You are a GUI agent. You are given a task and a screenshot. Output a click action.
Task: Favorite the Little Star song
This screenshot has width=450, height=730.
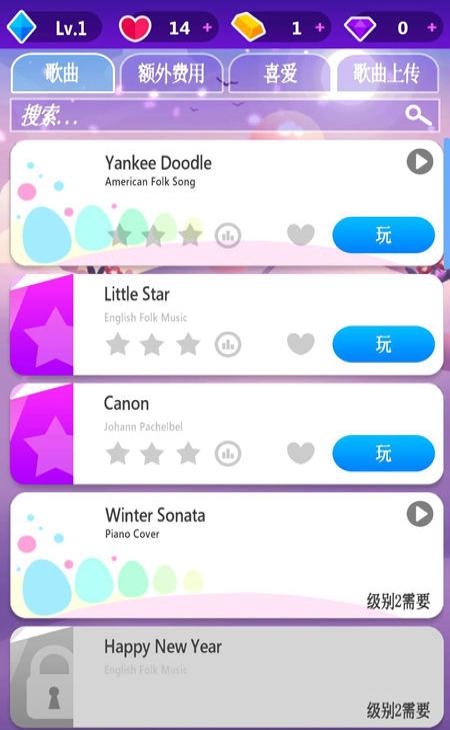pyautogui.click(x=301, y=344)
